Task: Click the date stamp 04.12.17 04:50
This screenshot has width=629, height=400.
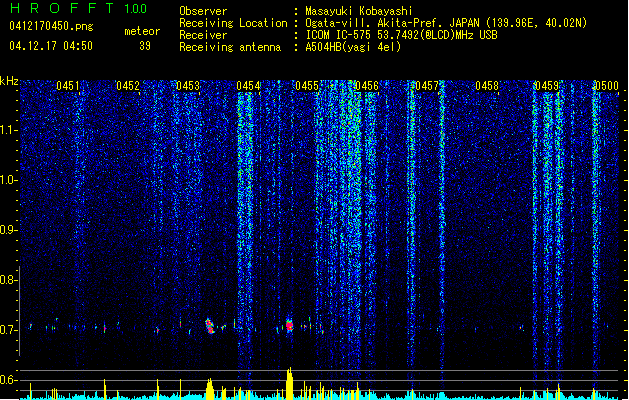Action: pos(51,46)
